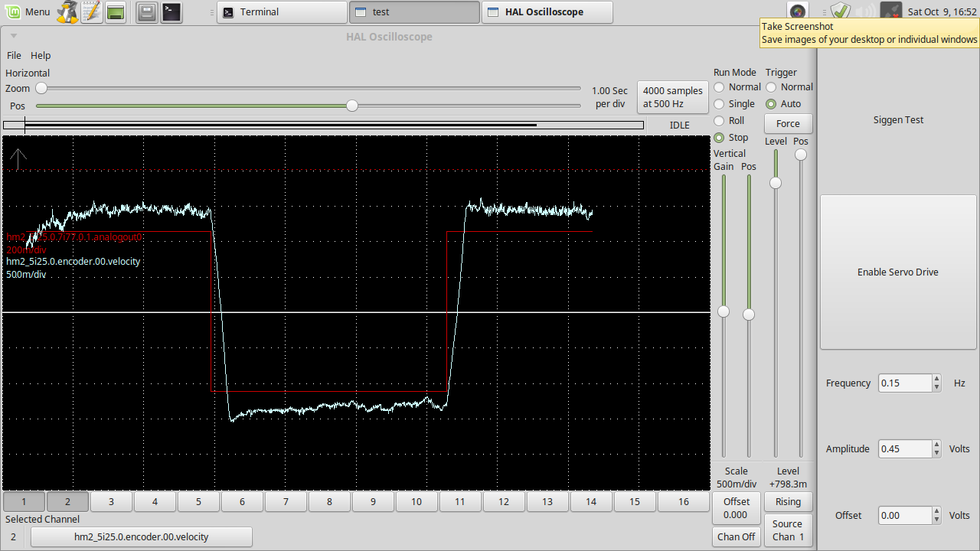Click the Chan Off button
The height and width of the screenshot is (551, 980).
(736, 536)
